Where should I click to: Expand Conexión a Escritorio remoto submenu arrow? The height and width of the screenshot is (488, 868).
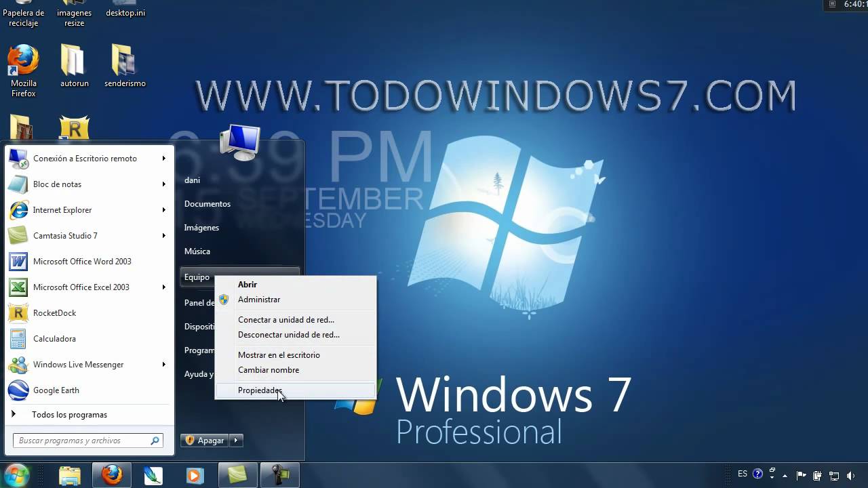pos(163,159)
